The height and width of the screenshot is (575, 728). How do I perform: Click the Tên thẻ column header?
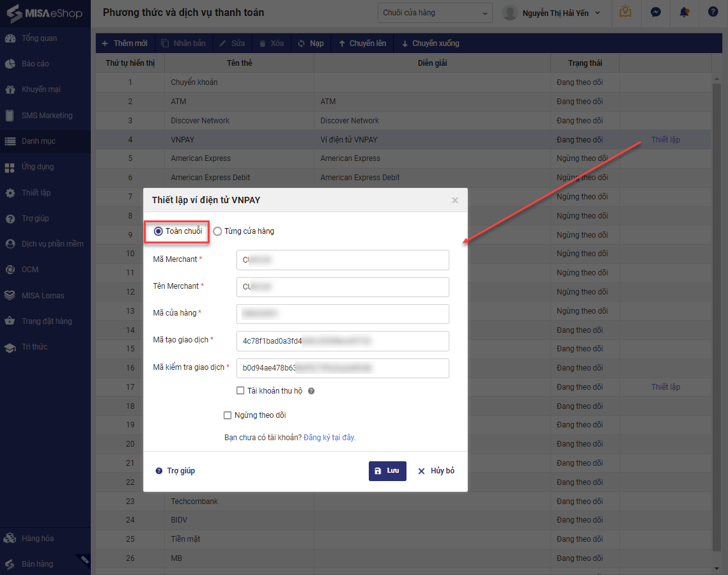tap(239, 63)
